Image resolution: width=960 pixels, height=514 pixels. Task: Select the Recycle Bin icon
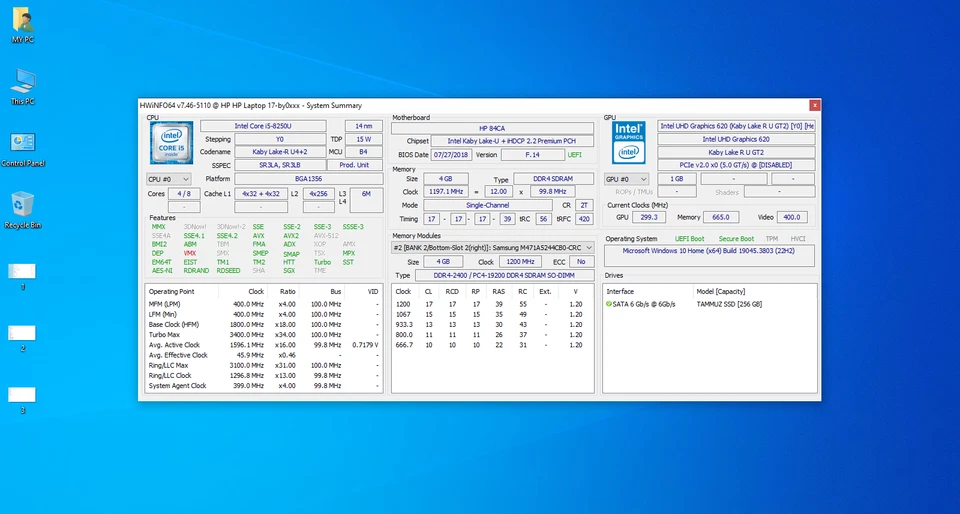tap(23, 210)
